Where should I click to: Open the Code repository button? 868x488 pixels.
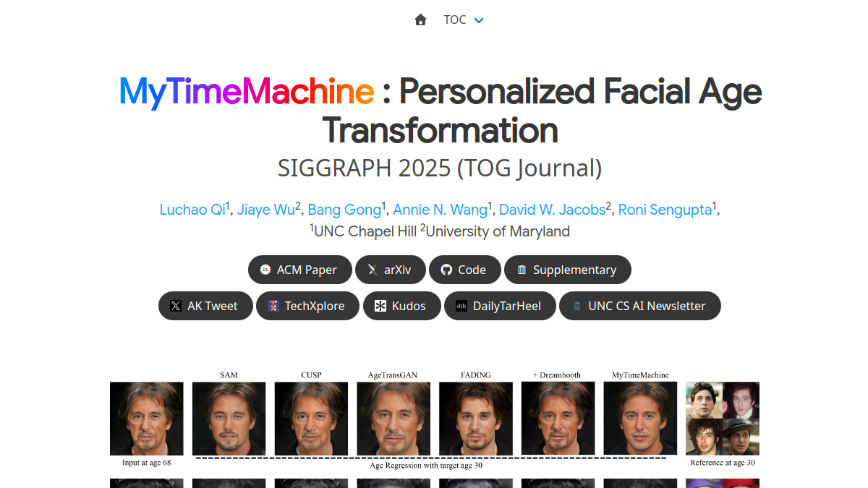[465, 270]
